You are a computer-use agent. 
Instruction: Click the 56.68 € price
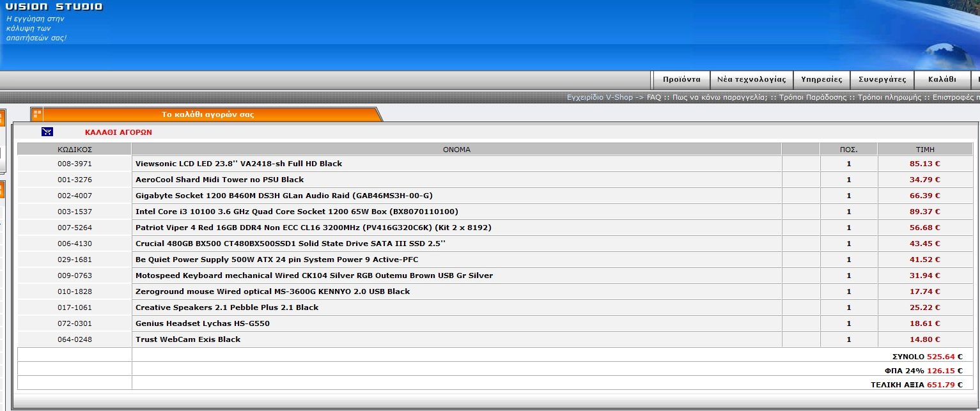click(925, 228)
